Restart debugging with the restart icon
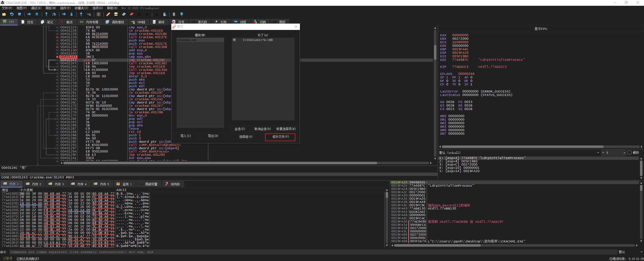Viewport: 644px width, 261px height. point(12,14)
